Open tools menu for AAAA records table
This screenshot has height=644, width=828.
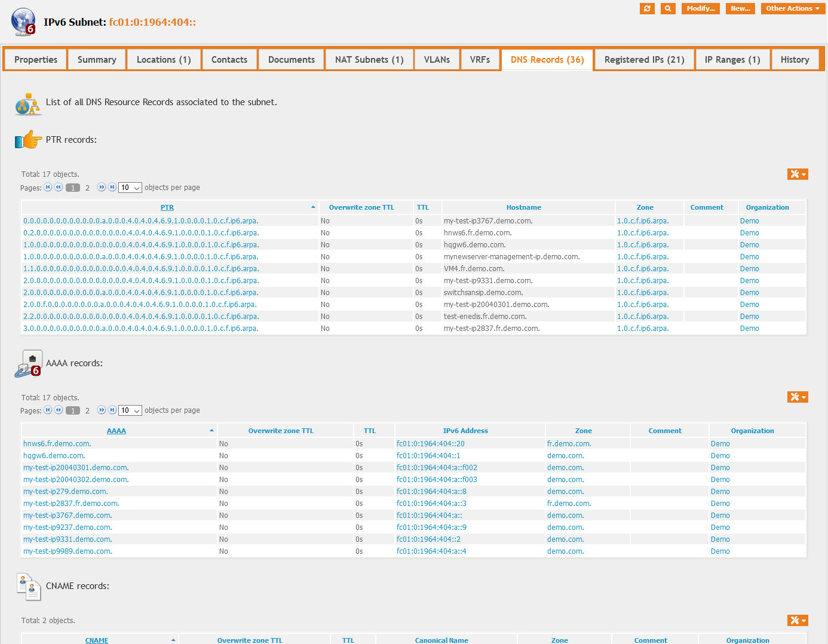(798, 397)
